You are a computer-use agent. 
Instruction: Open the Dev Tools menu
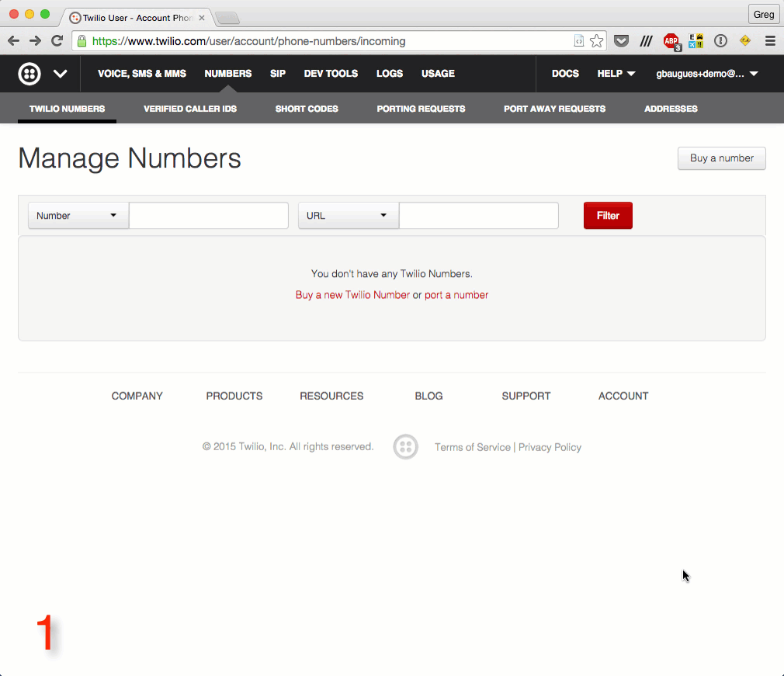(x=331, y=74)
